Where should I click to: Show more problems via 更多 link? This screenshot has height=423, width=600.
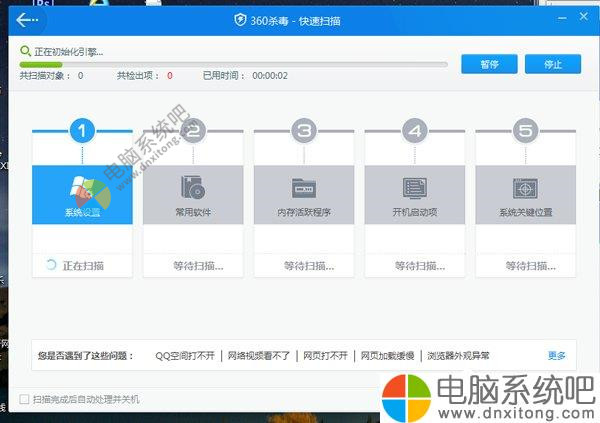pyautogui.click(x=556, y=356)
